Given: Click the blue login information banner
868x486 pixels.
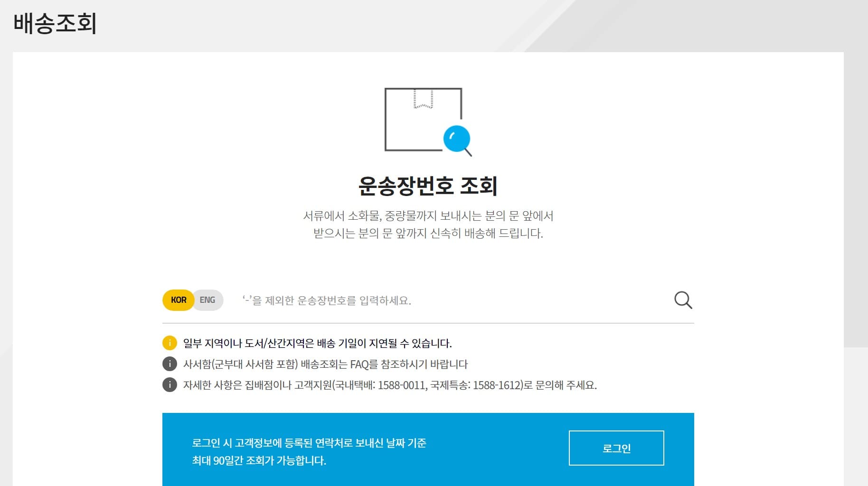Looking at the screenshot, I should pyautogui.click(x=428, y=448).
